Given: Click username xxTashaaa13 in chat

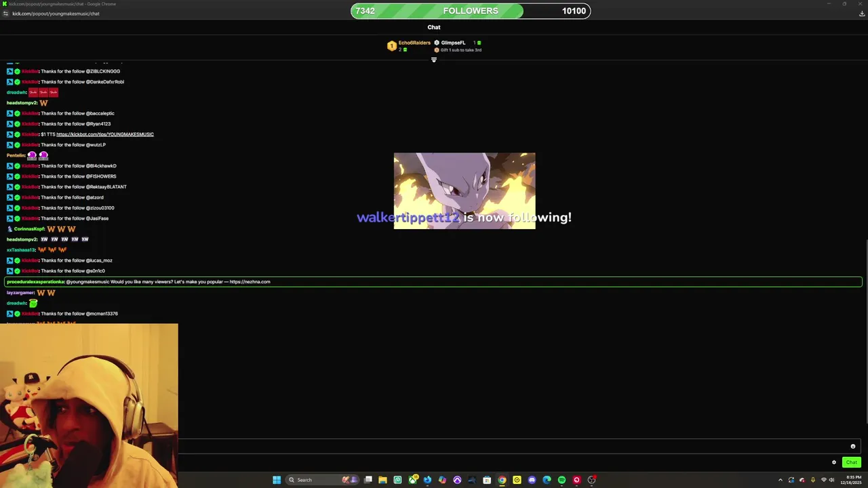Looking at the screenshot, I should click(x=21, y=250).
